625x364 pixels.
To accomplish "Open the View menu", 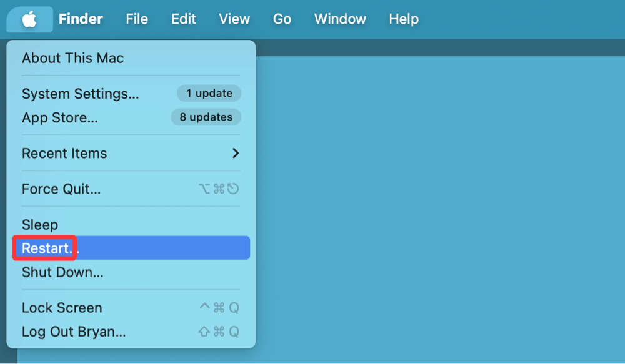I will coord(234,19).
